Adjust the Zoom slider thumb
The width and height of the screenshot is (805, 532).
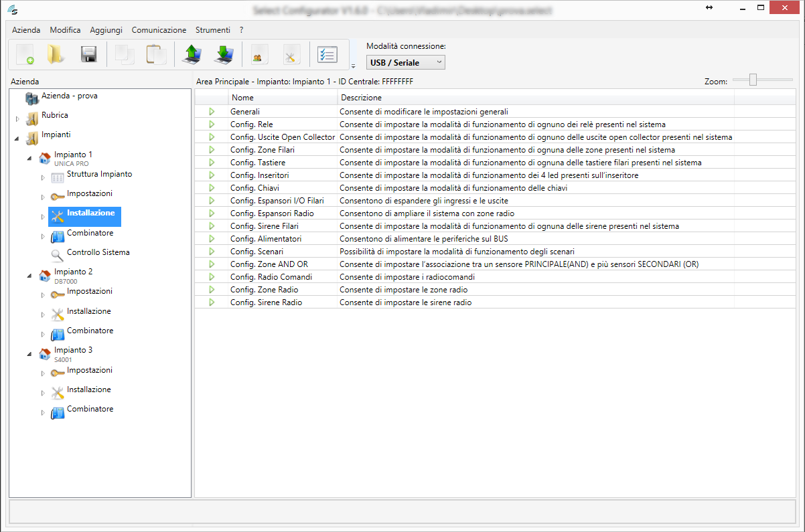pos(753,80)
